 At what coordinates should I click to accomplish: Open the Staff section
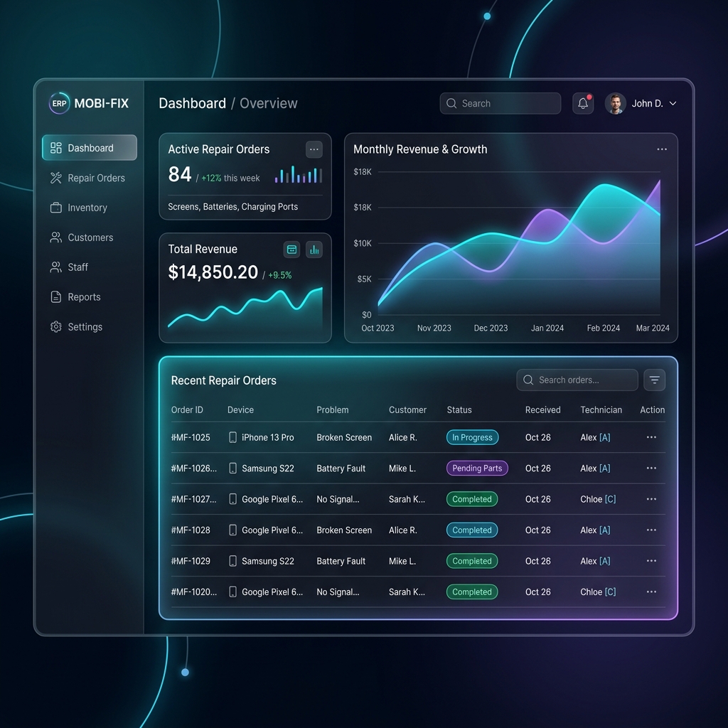pyautogui.click(x=69, y=267)
